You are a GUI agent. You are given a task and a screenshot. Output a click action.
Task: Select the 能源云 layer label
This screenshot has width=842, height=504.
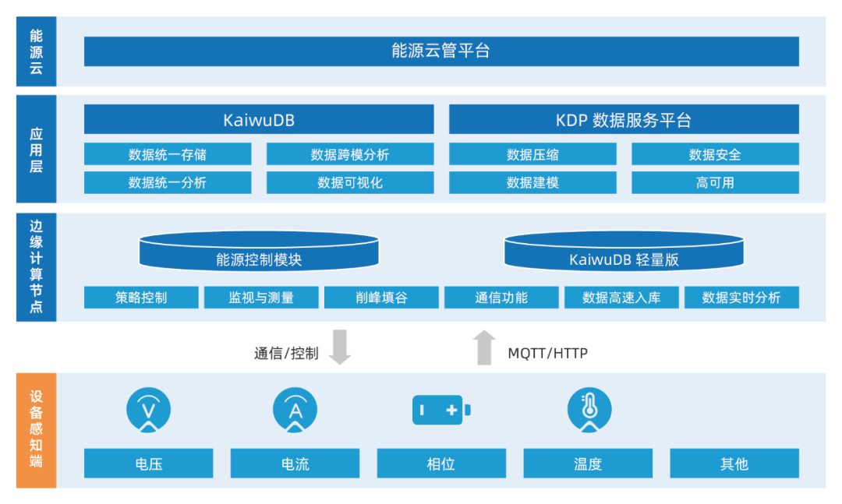pos(36,51)
